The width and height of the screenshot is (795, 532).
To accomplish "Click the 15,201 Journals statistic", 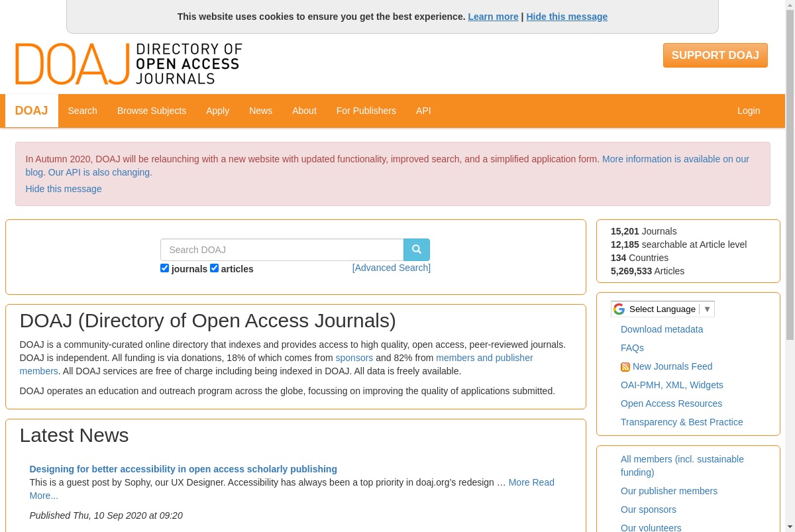I will [644, 231].
